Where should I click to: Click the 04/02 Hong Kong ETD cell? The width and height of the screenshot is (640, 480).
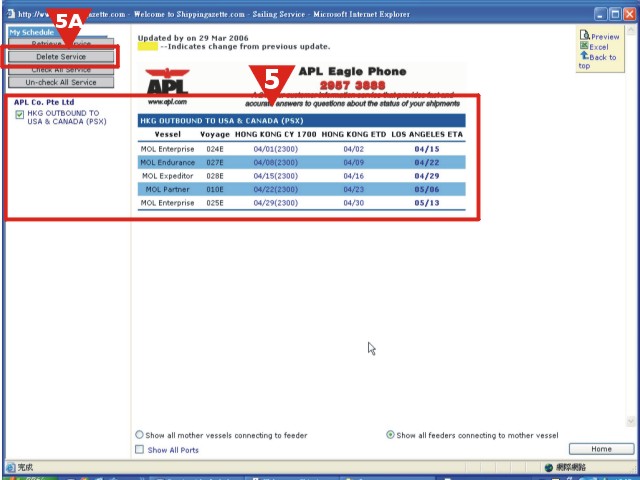(x=353, y=149)
